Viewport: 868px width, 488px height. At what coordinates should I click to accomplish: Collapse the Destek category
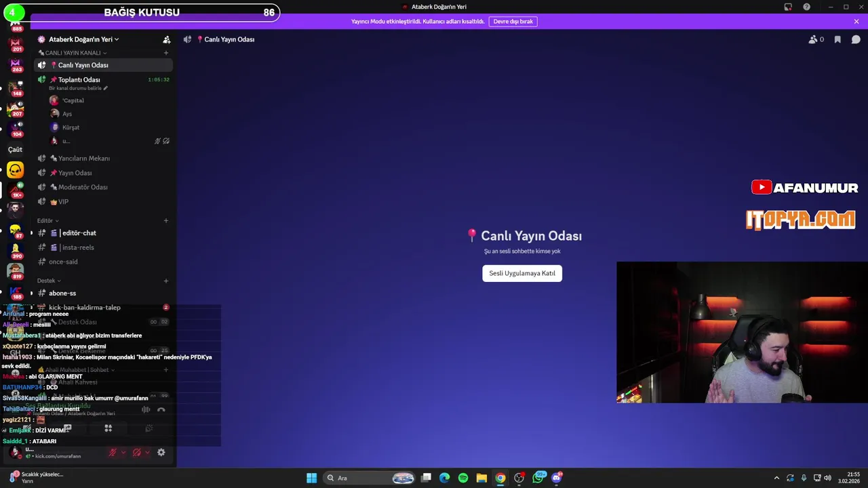coord(49,281)
